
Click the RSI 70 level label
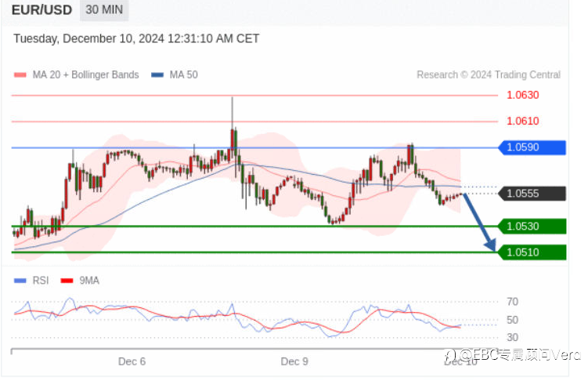click(512, 302)
